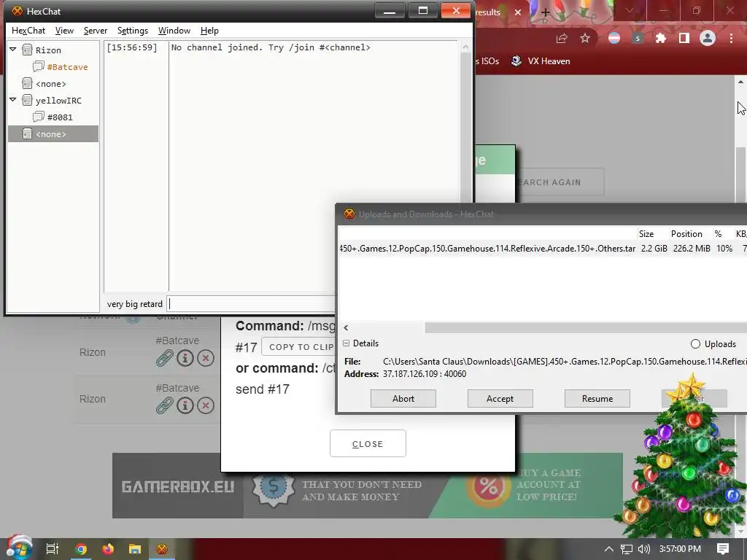Screen dimensions: 747x560
Task: Click the browser share icon
Action: click(x=562, y=38)
